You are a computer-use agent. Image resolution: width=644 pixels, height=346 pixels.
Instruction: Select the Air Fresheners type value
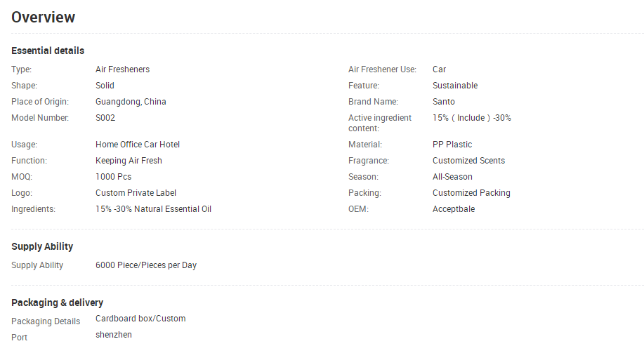(122, 69)
